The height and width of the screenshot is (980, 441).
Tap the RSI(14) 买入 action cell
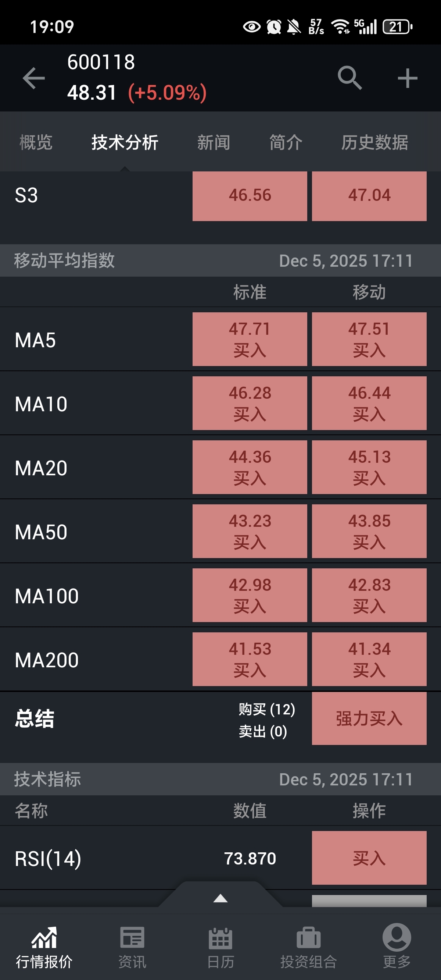pos(369,858)
